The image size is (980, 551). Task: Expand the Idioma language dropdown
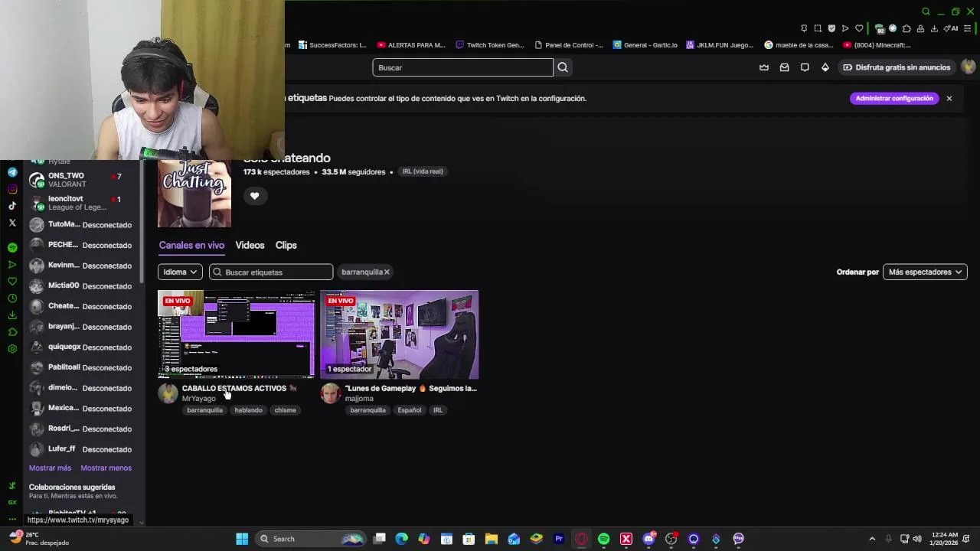(x=180, y=272)
